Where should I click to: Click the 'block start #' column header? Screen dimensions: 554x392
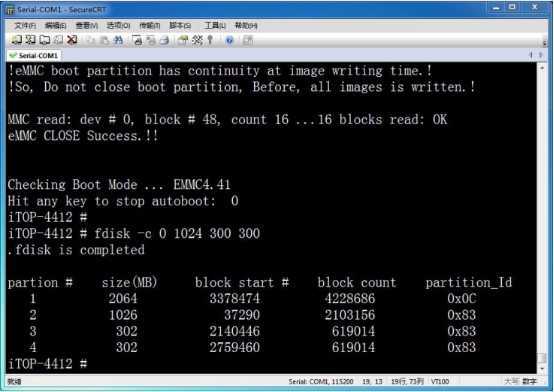tap(242, 282)
